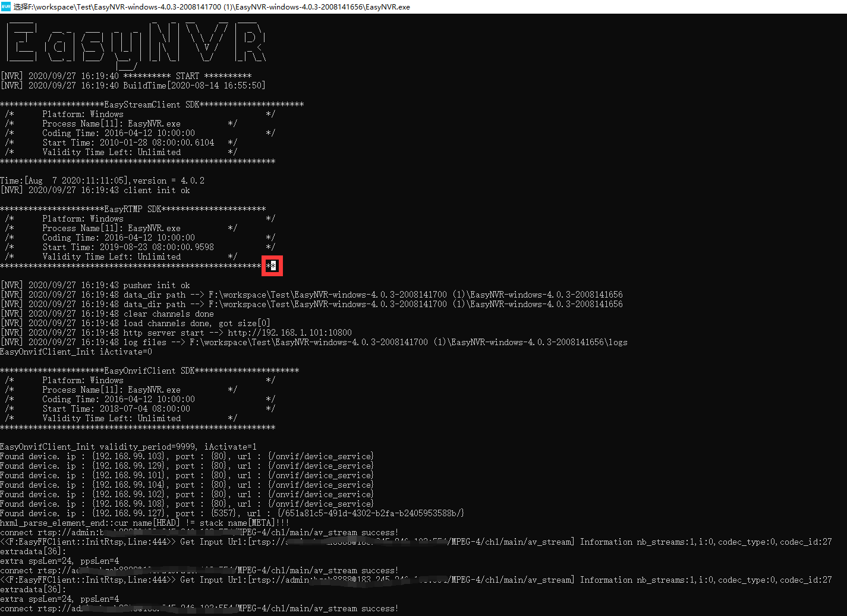Click the "version = 4.0.2" line
The image size is (847, 616).
(x=102, y=181)
